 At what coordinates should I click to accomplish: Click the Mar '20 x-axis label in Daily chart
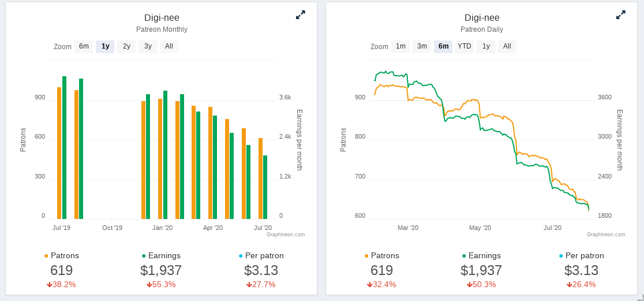coord(408,228)
